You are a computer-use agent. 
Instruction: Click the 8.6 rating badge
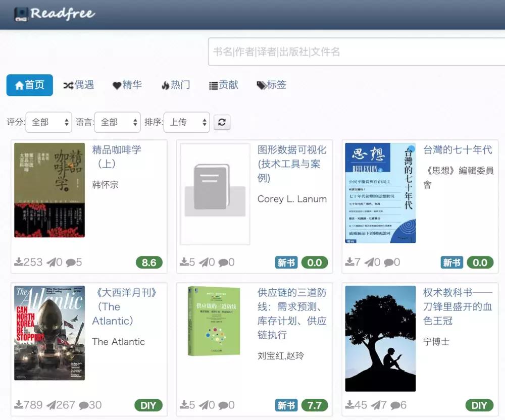148,262
